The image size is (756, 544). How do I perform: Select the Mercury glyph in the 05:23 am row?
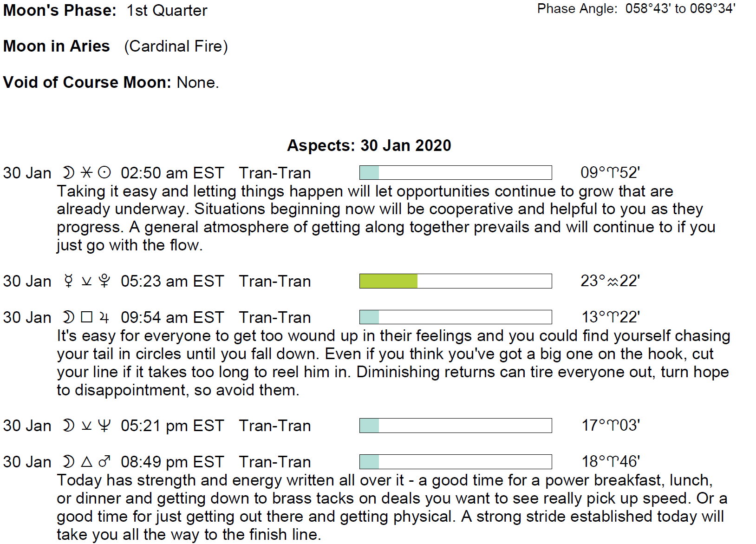point(69,281)
